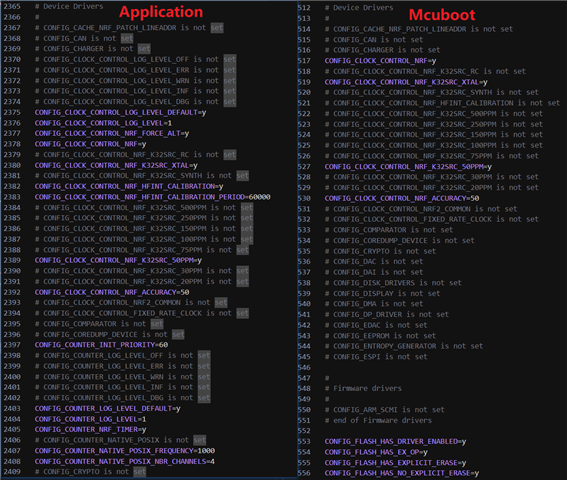Click CONFIG_CLOCK_CONTROL_NRF_ACCURACY=50 on line 2392
This screenshot has width=567, height=480.
112,292
